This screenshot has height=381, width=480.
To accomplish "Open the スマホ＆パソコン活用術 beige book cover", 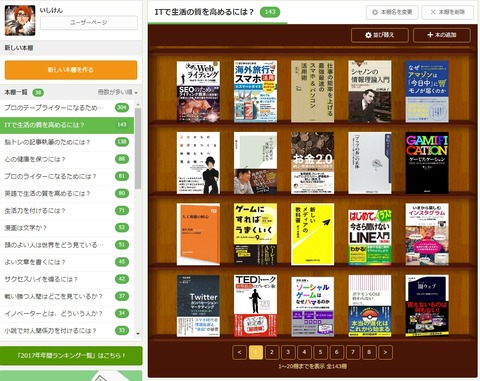I will pos(312,91).
